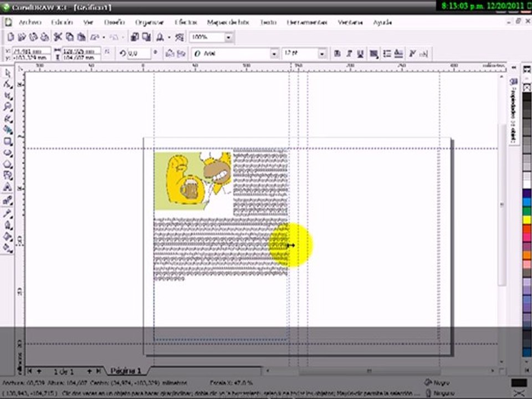532x399 pixels.
Task: Select the Página 1 page tab
Action: pos(126,371)
